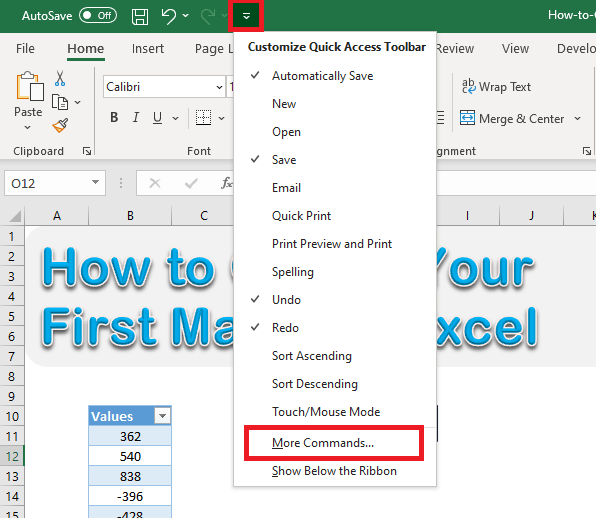Select the cell containing 540

click(130, 456)
